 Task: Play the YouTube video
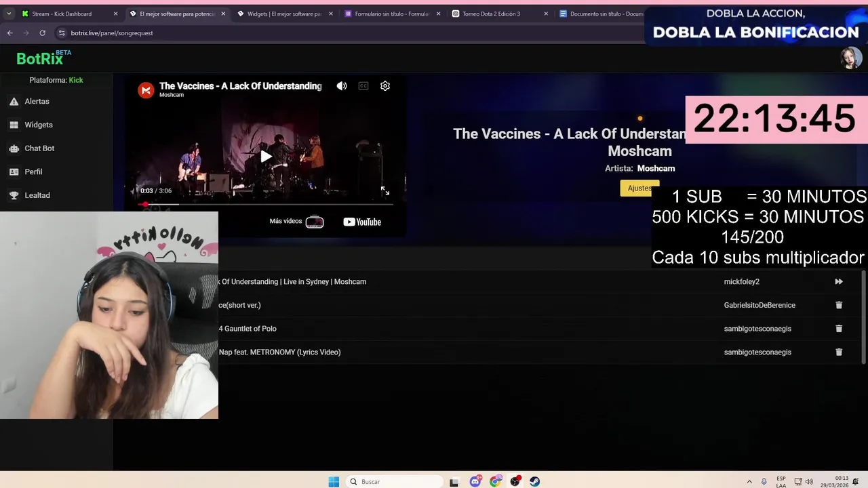266,157
